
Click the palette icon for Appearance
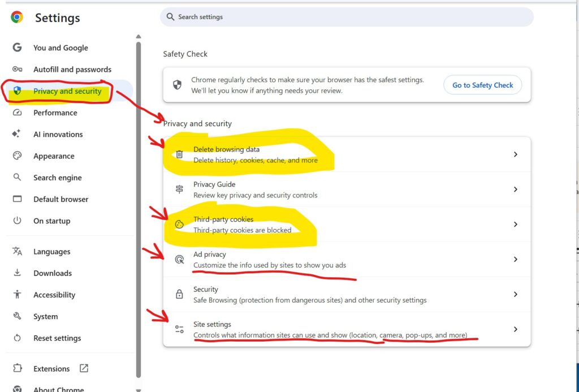tap(17, 156)
